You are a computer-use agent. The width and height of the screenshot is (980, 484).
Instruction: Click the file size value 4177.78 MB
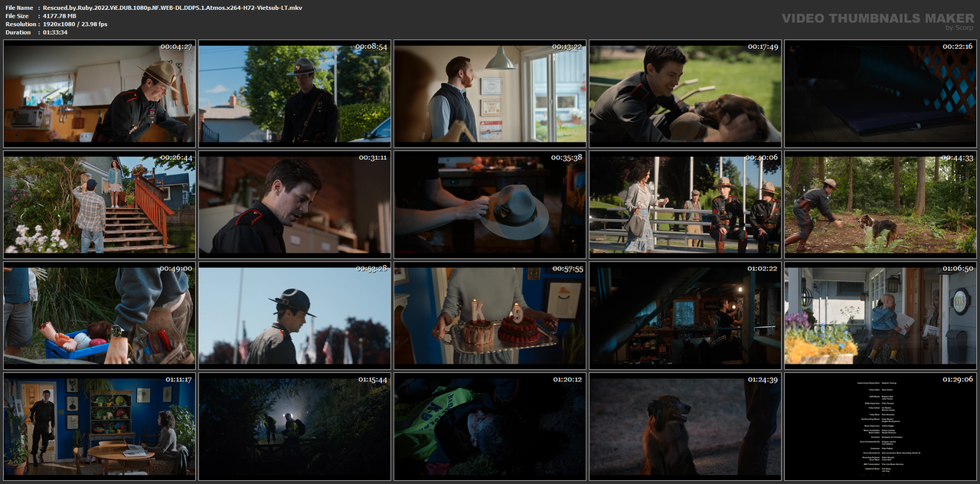pyautogui.click(x=60, y=15)
